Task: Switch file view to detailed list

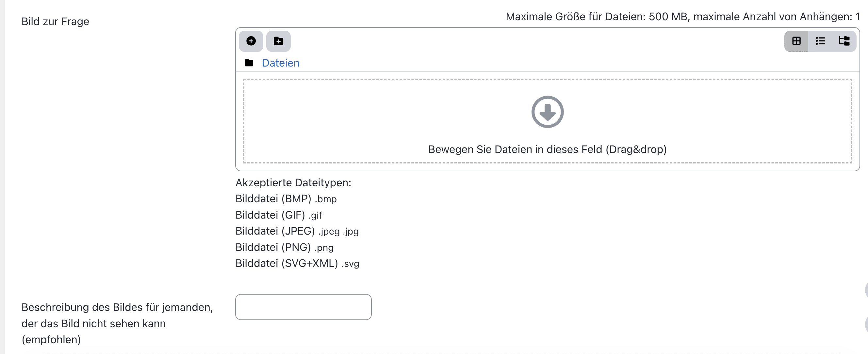Action: click(x=820, y=41)
